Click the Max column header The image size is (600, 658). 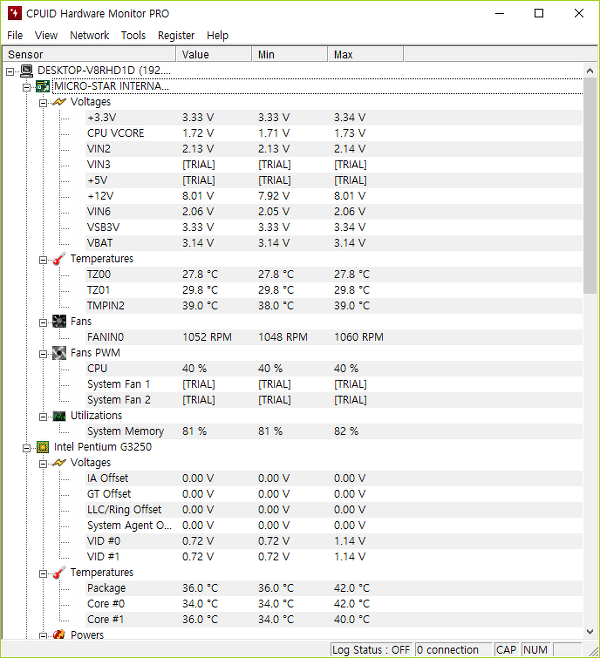365,55
